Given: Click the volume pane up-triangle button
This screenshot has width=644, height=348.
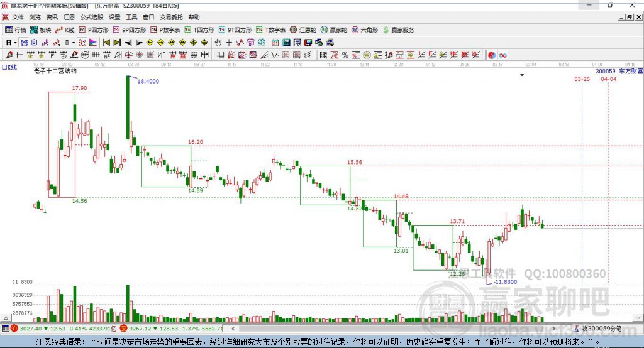Looking at the screenshot, I should (x=6, y=318).
